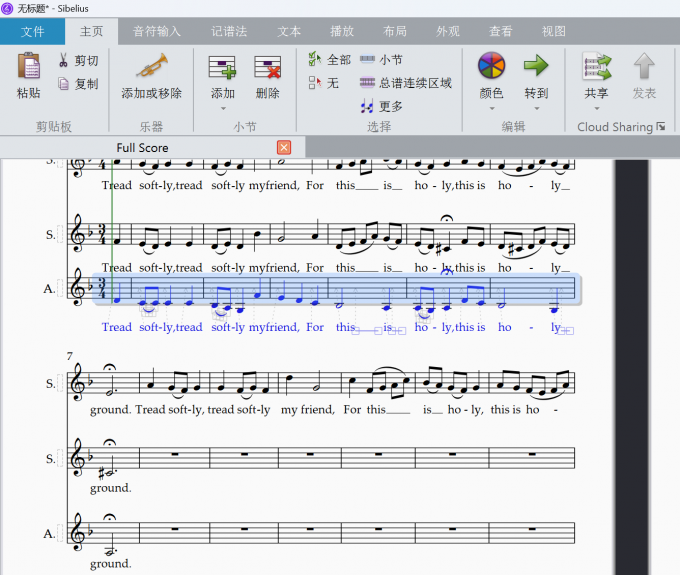The width and height of the screenshot is (680, 575).
Task: Click the Select Bars icon
Action: click(367, 59)
